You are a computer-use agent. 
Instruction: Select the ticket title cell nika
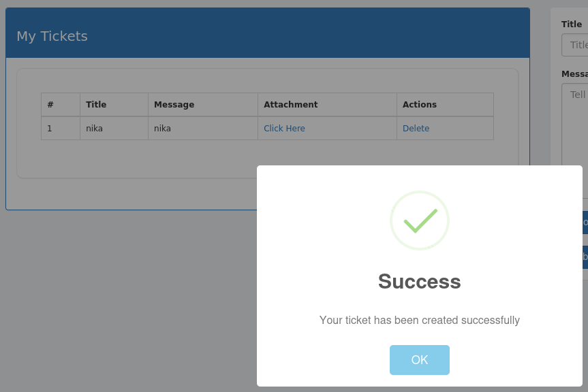pos(93,128)
